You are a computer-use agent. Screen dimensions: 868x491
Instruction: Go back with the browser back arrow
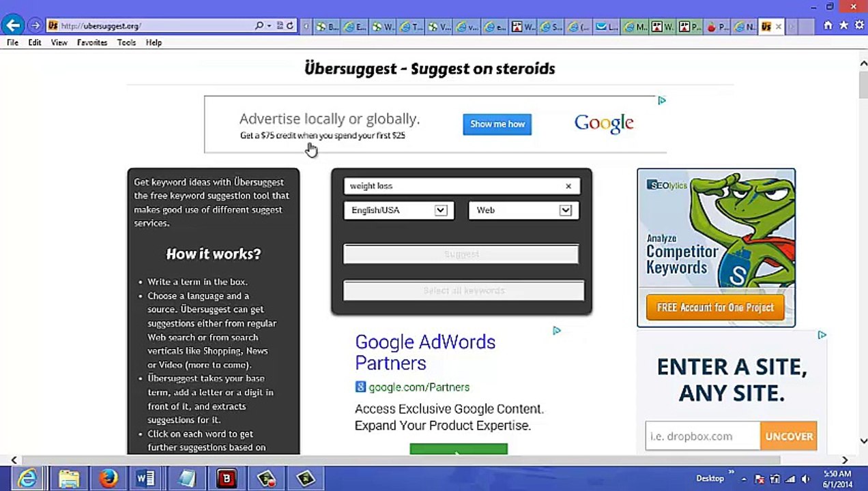pyautogui.click(x=13, y=26)
